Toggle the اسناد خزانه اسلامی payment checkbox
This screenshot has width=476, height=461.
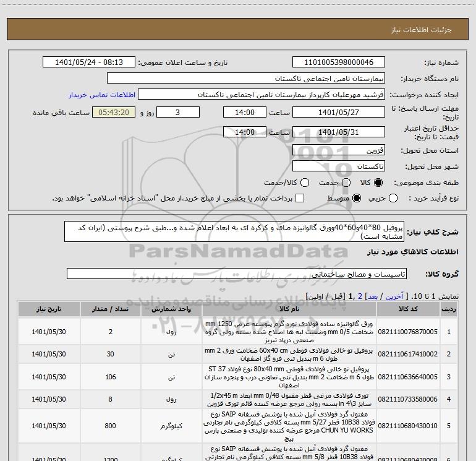pyautogui.click(x=300, y=198)
